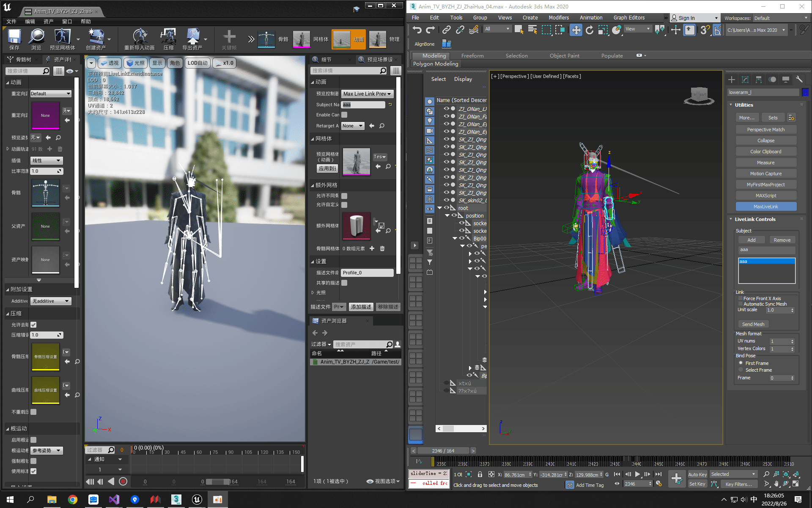The width and height of the screenshot is (812, 508).
Task: Click the Send Mesh button
Action: click(x=753, y=324)
